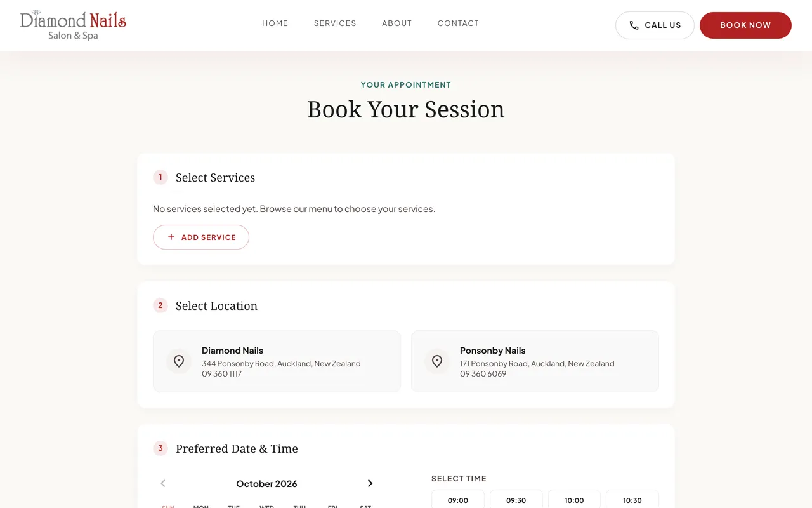This screenshot has height=508, width=812.
Task: Select the Ponsonby Nails location name
Action: pyautogui.click(x=493, y=351)
